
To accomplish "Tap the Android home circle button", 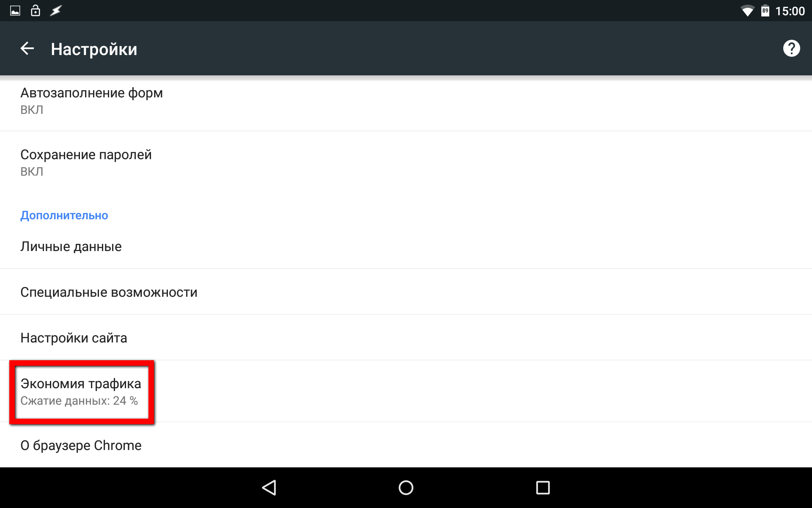I will [406, 488].
